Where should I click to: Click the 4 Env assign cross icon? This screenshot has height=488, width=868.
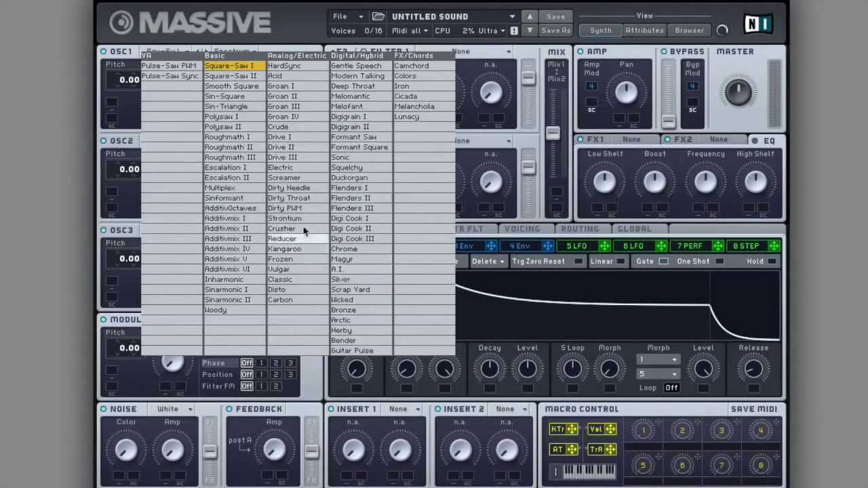pyautogui.click(x=548, y=246)
